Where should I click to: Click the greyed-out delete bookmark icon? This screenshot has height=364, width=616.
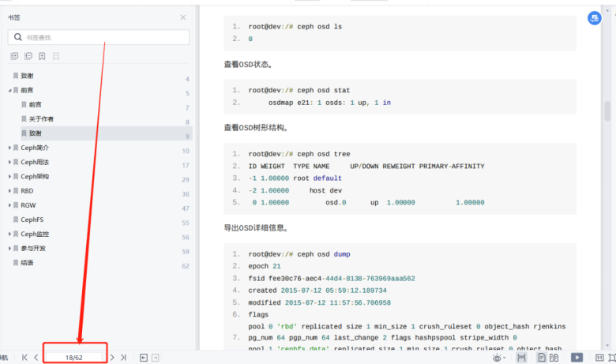tap(56, 56)
